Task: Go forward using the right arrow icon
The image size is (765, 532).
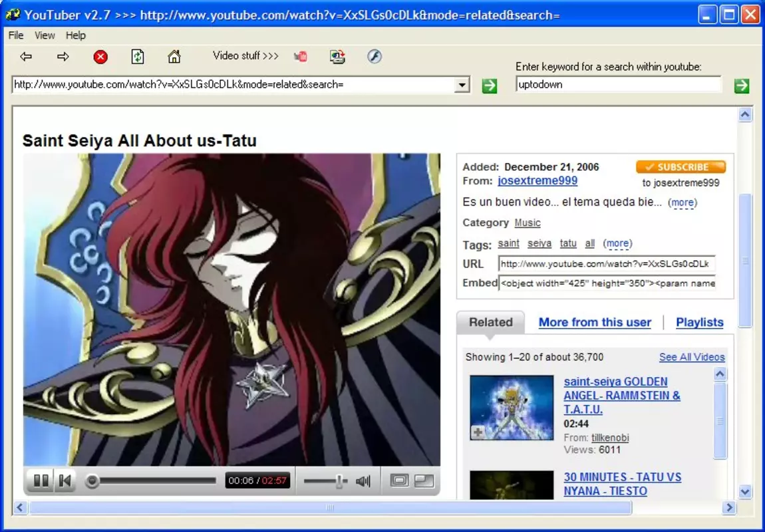Action: 63,57
